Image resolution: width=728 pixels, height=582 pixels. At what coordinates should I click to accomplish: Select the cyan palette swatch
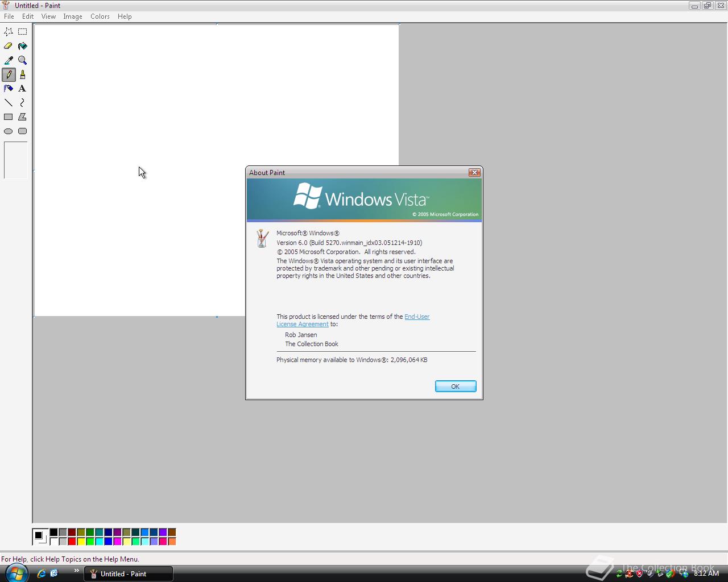pos(99,542)
